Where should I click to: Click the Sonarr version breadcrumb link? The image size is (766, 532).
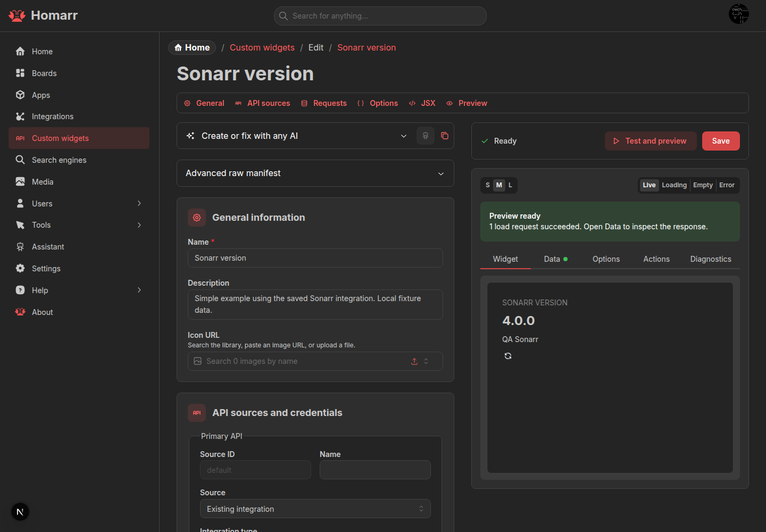367,47
